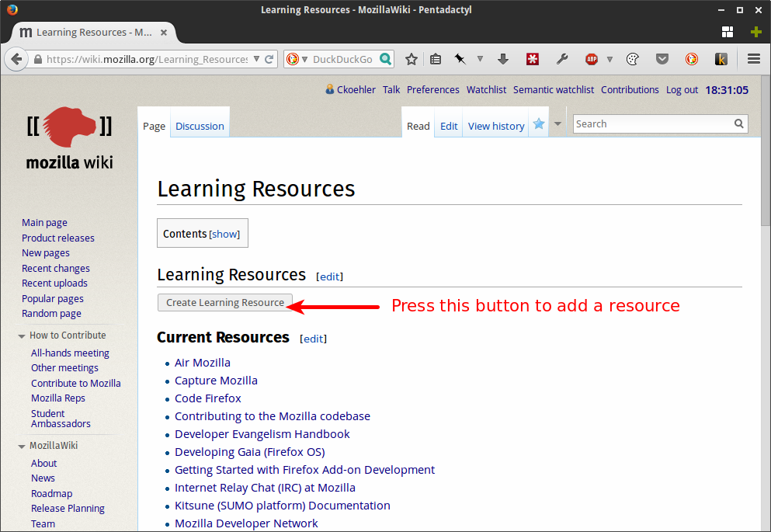The image size is (771, 532).
Task: Open the Adblock Plus dropdown arrow
Action: (x=610, y=60)
